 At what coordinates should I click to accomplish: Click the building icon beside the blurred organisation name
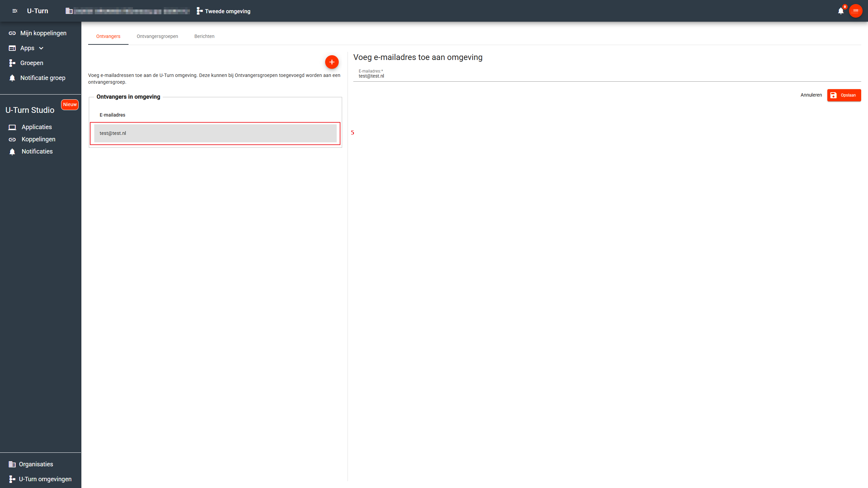[x=69, y=11]
